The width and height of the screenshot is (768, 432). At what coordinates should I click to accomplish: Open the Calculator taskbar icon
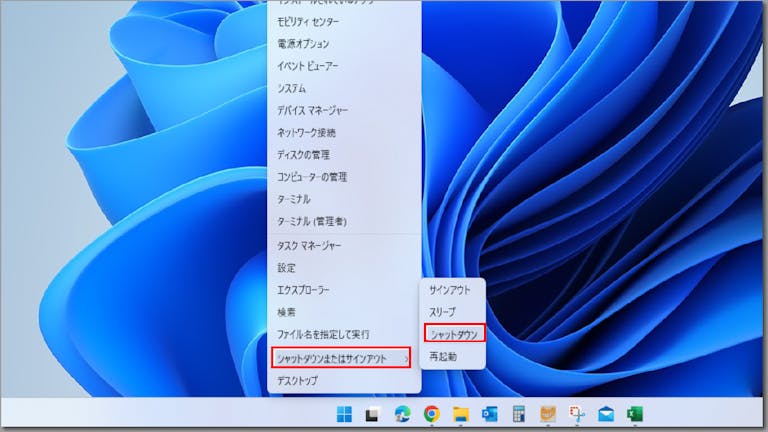pyautogui.click(x=519, y=414)
